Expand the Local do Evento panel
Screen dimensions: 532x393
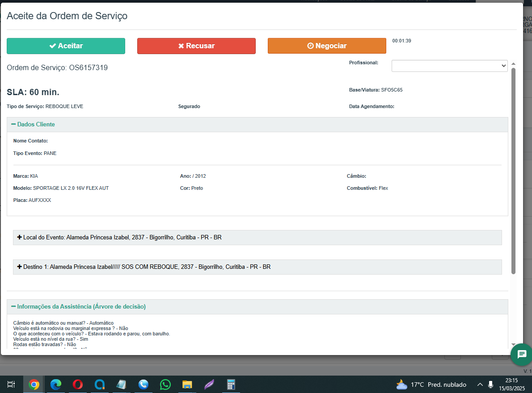coord(120,238)
